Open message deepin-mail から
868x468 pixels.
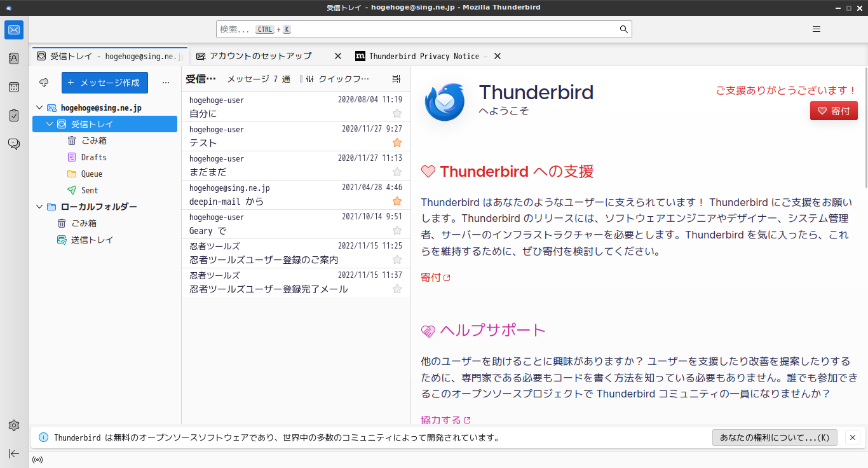[x=295, y=195]
